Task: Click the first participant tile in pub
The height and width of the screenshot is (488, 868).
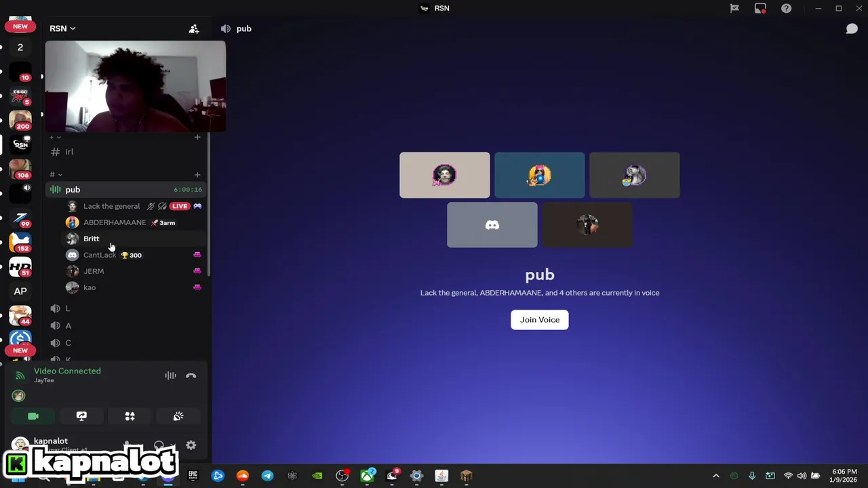Action: tap(445, 176)
